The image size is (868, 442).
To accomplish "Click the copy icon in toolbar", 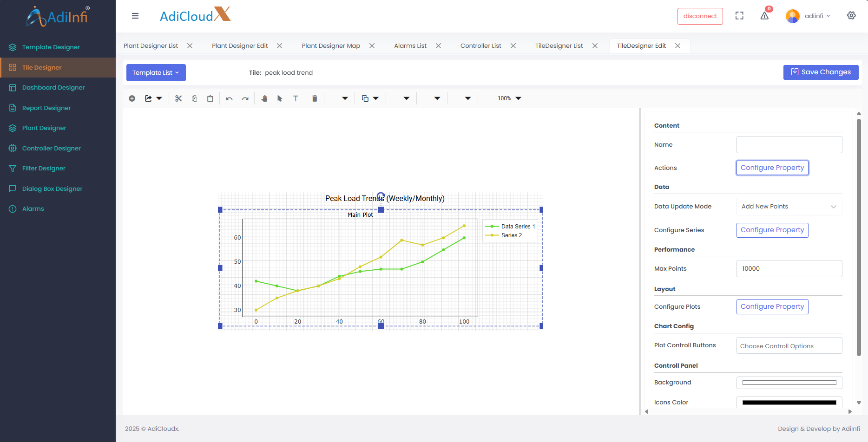I will (194, 98).
